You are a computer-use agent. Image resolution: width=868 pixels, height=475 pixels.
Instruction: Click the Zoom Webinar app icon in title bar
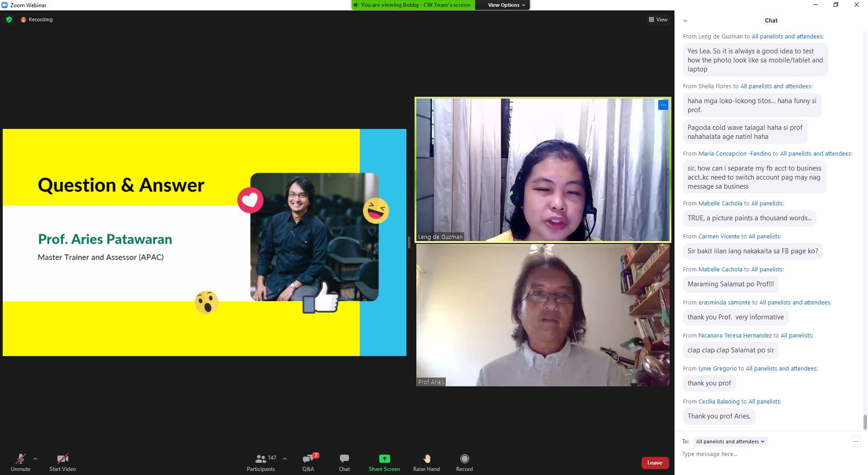5,5
